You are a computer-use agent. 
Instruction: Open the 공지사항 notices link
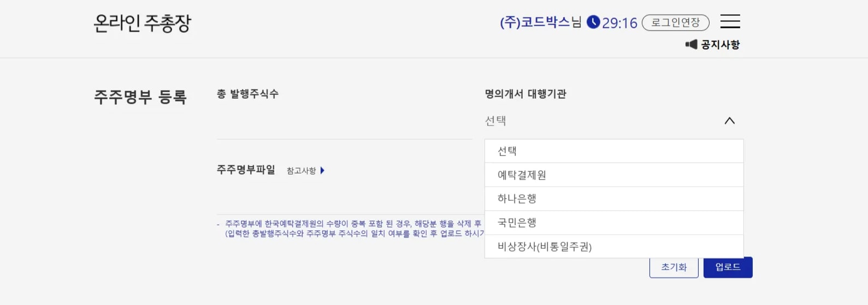click(x=720, y=45)
